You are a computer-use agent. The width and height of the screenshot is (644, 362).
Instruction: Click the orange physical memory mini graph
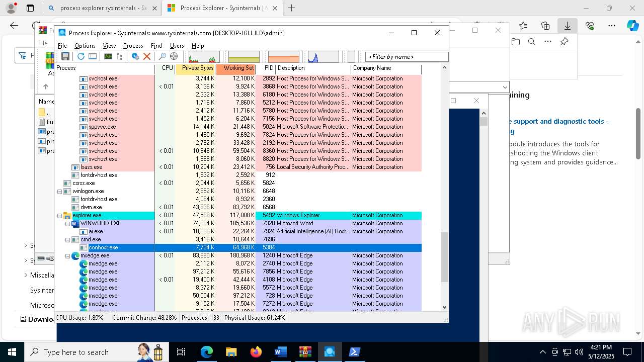284,56
